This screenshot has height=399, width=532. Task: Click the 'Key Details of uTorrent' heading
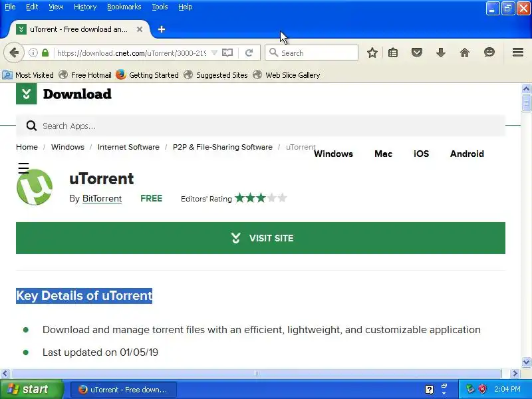coord(84,295)
